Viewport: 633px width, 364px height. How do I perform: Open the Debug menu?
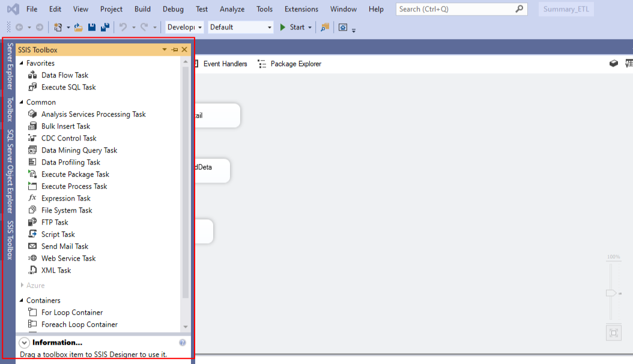coord(173,9)
